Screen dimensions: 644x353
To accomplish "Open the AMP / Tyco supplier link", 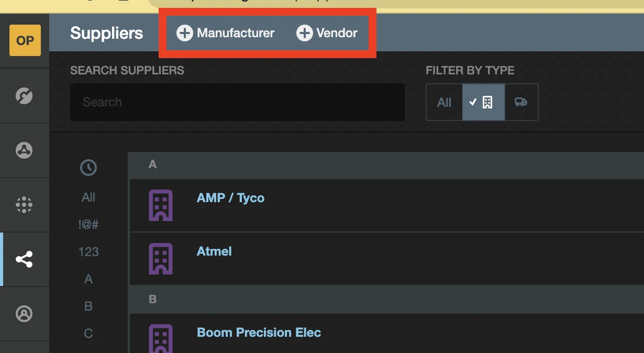I will (x=230, y=198).
